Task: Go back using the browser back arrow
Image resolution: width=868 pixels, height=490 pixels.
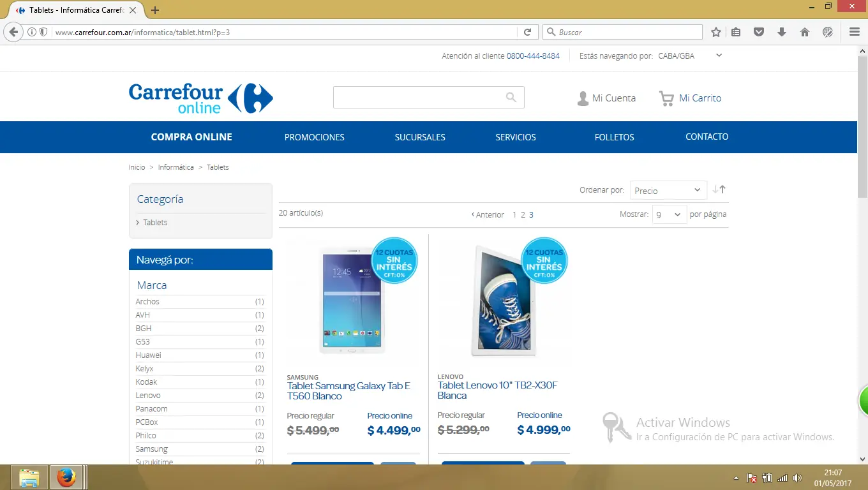Action: click(13, 32)
